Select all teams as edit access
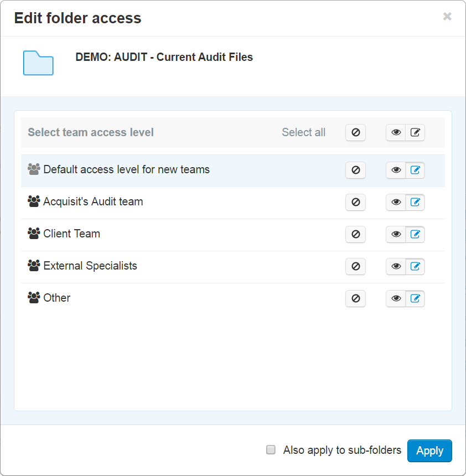466x476 pixels. coord(415,133)
